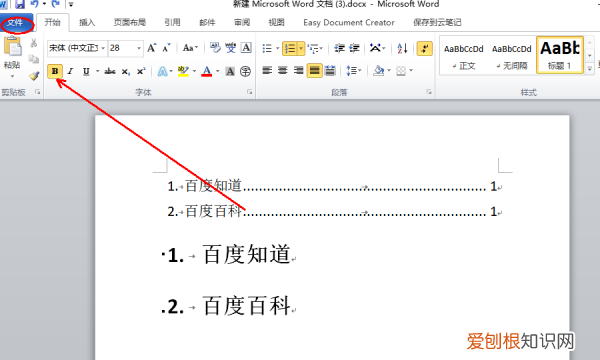Click the Sort A-Z icon
Image resolution: width=600 pixels, height=360 pixels.
(x=402, y=48)
